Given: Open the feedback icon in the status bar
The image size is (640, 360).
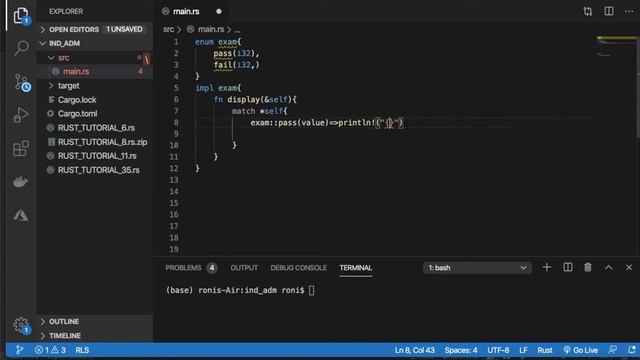Looking at the screenshot, I should [612, 350].
